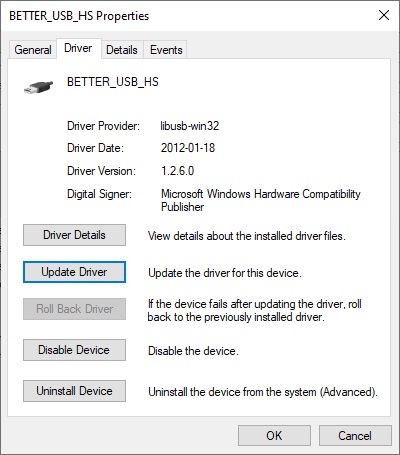Click the driver version 1.2.6.0 text
Image resolution: width=400 pixels, height=455 pixels.
[x=177, y=171]
